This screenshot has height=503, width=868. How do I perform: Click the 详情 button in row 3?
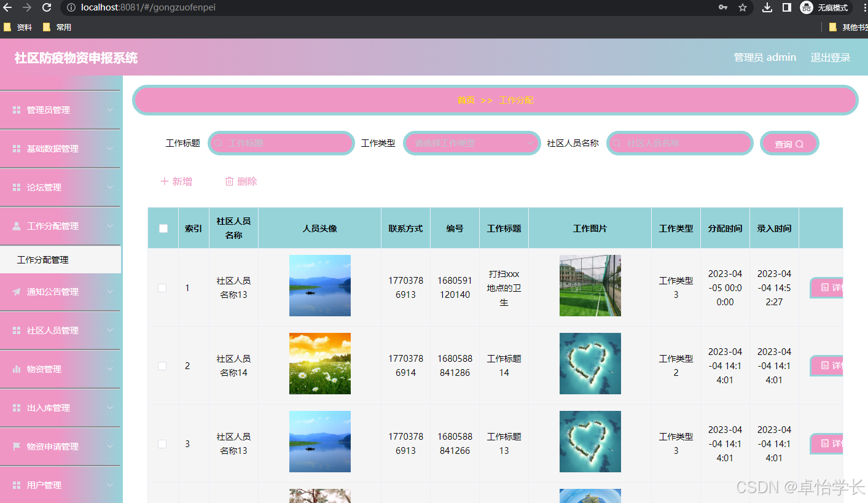pos(827,443)
